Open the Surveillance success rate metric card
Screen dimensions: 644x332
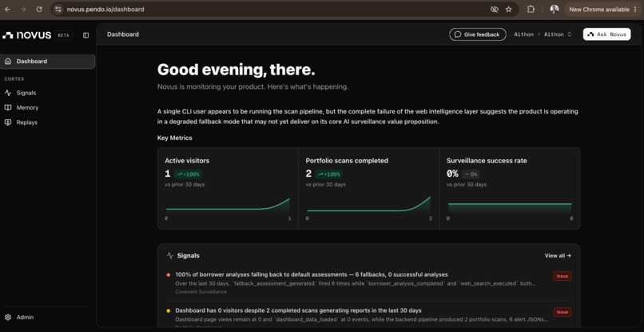pos(510,189)
